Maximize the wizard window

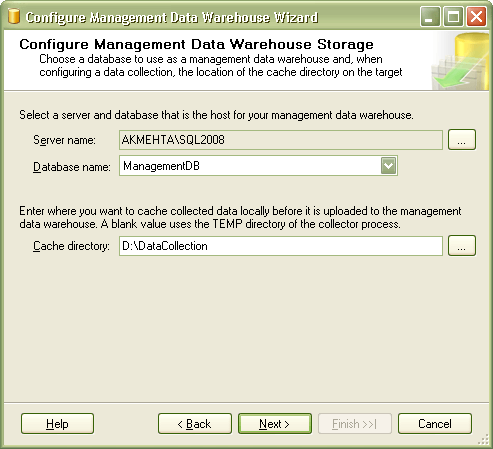pos(453,17)
